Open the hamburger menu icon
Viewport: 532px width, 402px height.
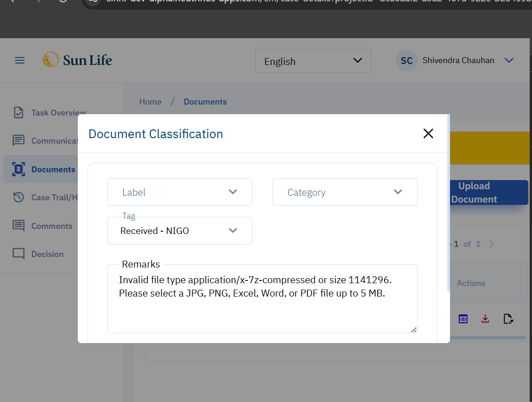[x=20, y=60]
